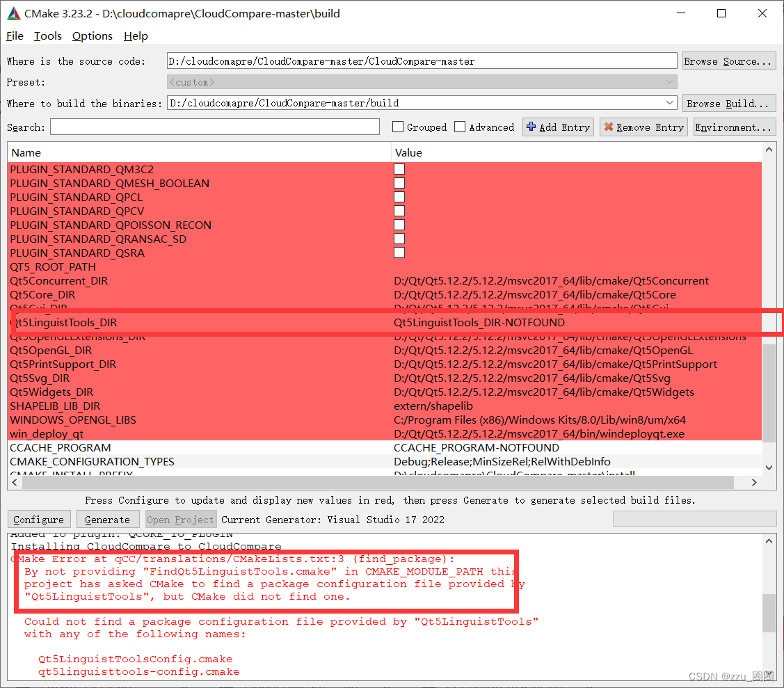784x688 pixels.
Task: Open the Preset dropdown
Action: pos(669,81)
